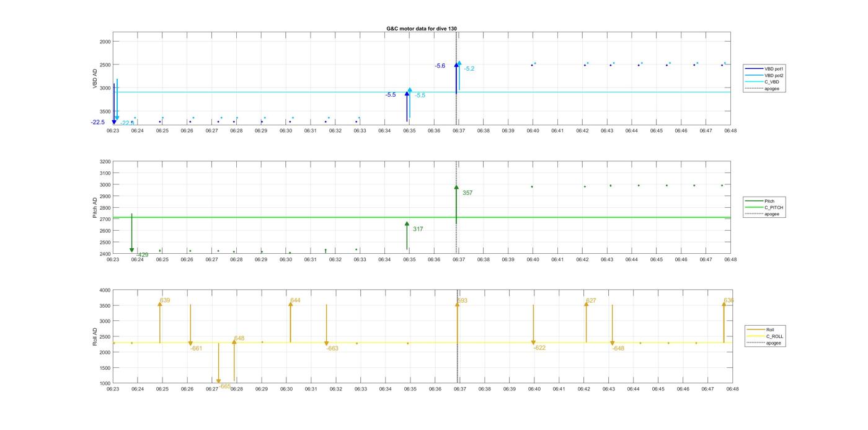This screenshot has height=430, width=868.
Task: Click "apogee" in the Pitch plot legend
Action: (x=771, y=214)
